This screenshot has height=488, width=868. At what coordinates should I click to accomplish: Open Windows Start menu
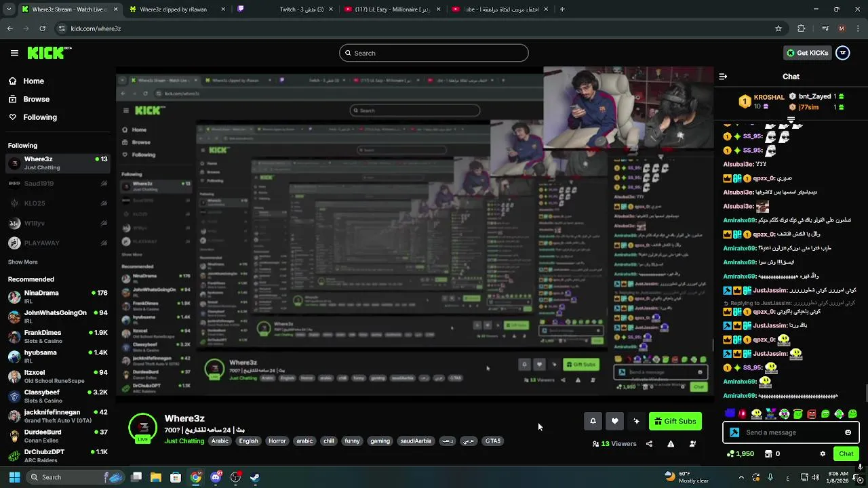(14, 477)
